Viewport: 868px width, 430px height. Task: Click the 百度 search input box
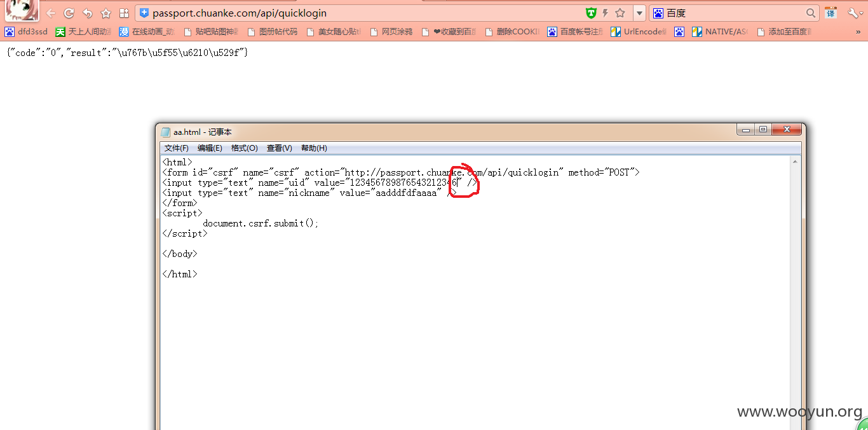coord(735,13)
